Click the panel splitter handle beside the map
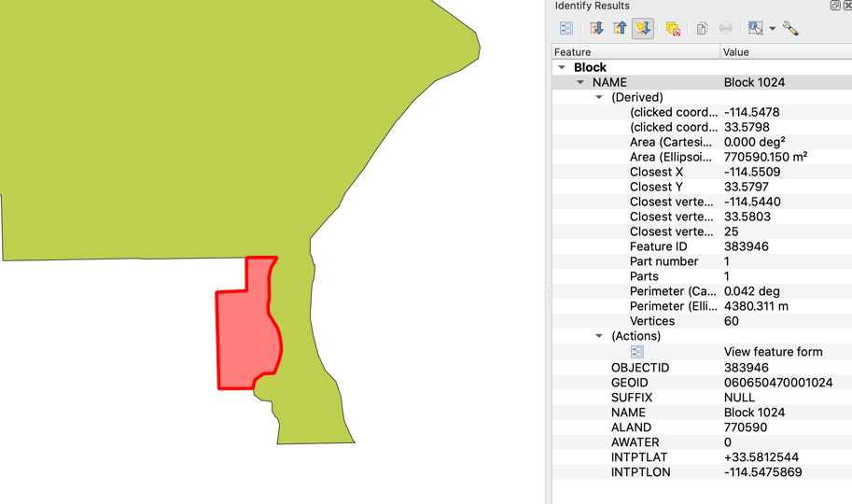 (549, 294)
